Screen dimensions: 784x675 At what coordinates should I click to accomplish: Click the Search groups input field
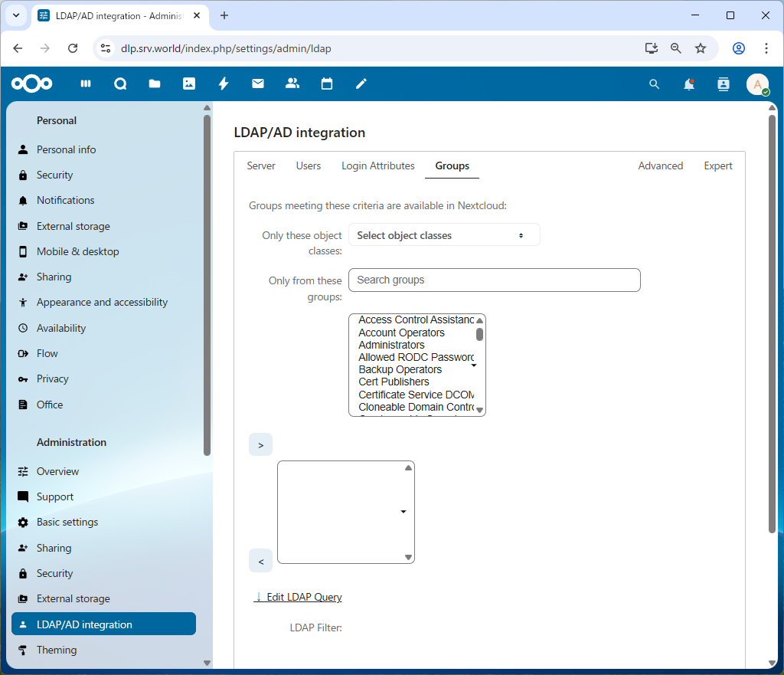(494, 280)
